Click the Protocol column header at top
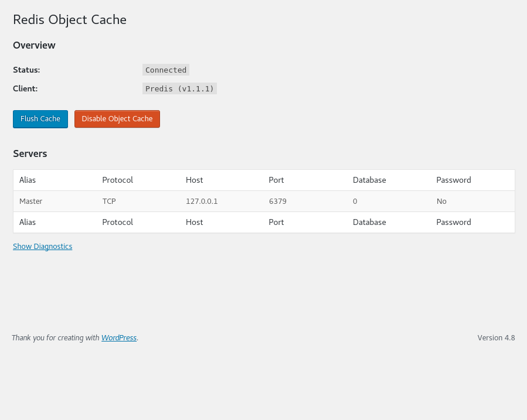This screenshot has height=420, width=527. 118,180
